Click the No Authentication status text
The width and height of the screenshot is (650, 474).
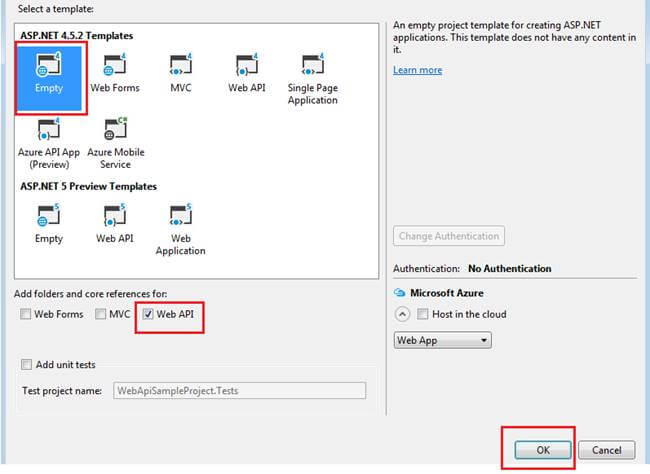coord(509,269)
